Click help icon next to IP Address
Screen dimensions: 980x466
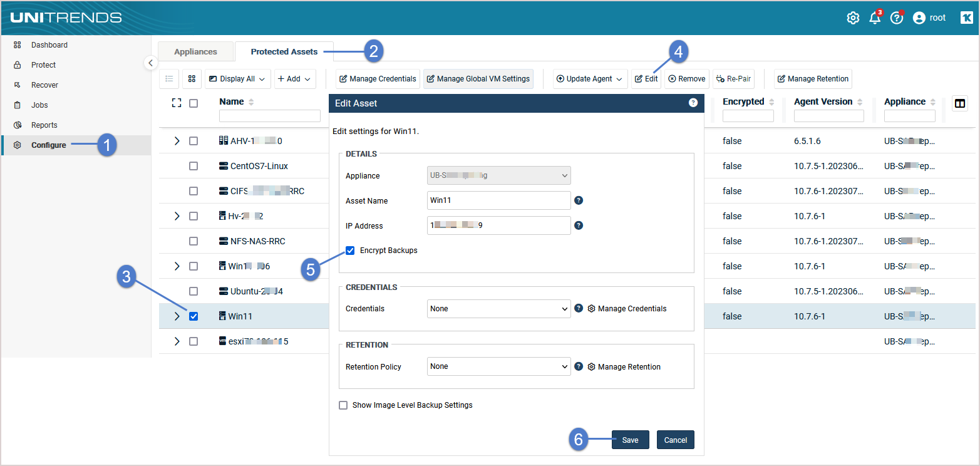pyautogui.click(x=579, y=225)
